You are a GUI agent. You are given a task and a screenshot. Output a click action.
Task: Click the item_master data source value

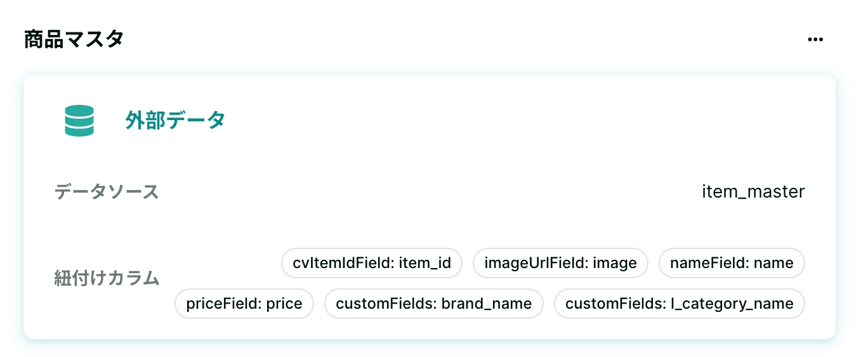pos(753,191)
